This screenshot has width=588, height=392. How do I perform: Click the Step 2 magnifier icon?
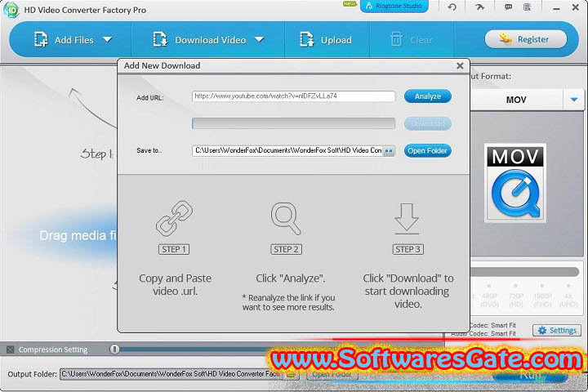286,219
